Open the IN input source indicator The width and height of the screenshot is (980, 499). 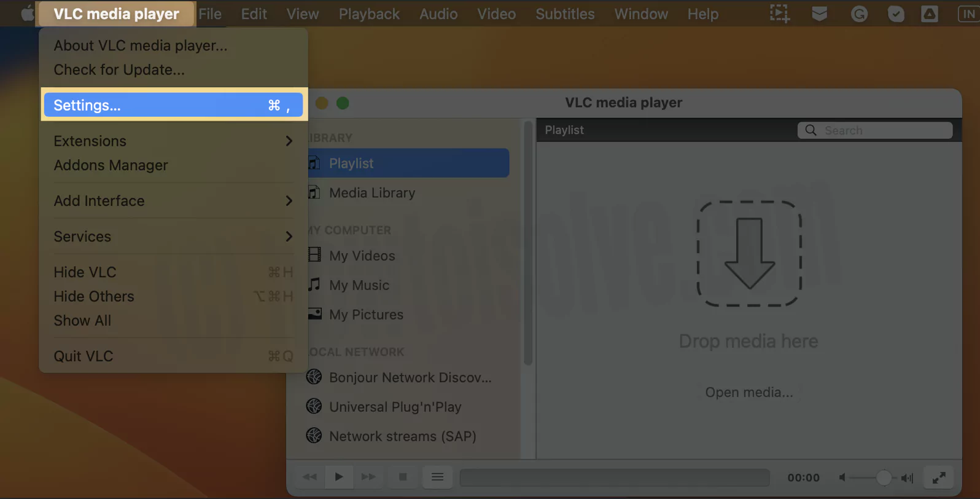pyautogui.click(x=968, y=14)
